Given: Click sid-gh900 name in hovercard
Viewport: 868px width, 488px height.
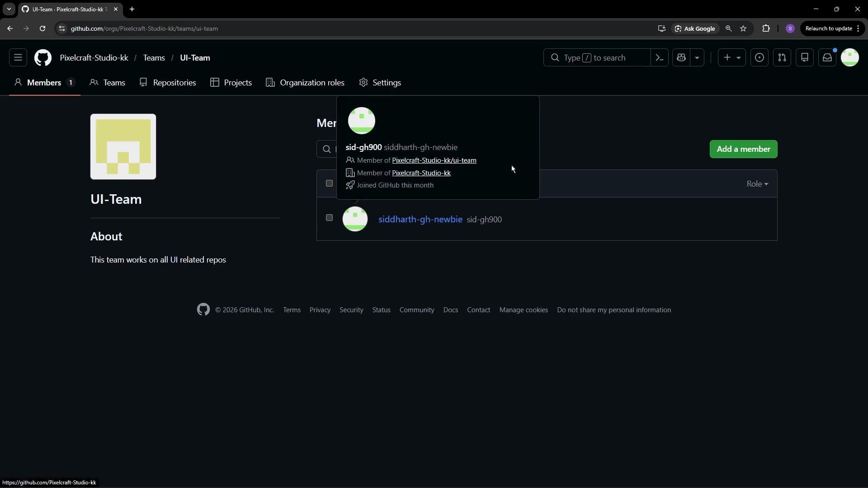Looking at the screenshot, I should click(363, 147).
